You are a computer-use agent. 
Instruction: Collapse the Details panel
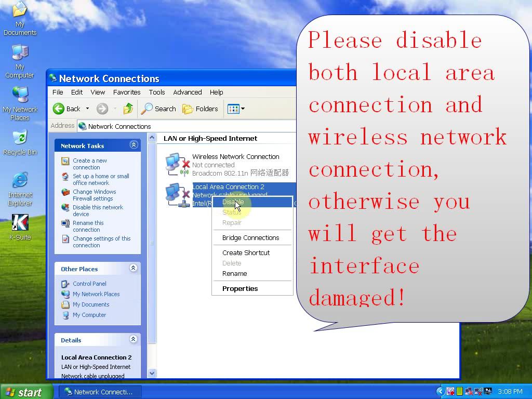134,339
